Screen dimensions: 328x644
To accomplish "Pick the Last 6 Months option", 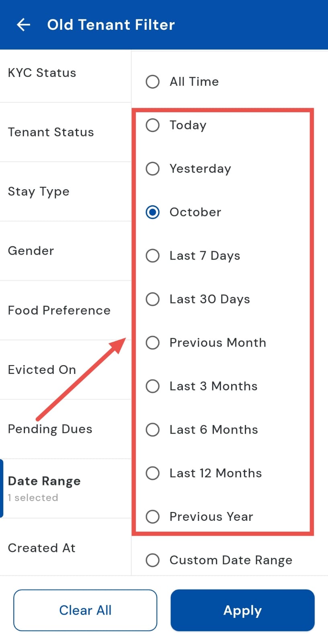I will click(153, 429).
